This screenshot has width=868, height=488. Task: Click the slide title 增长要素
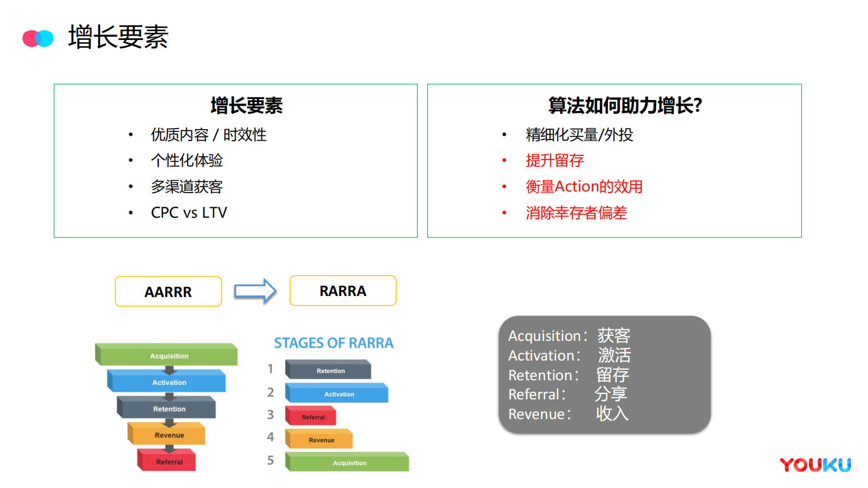tap(118, 37)
